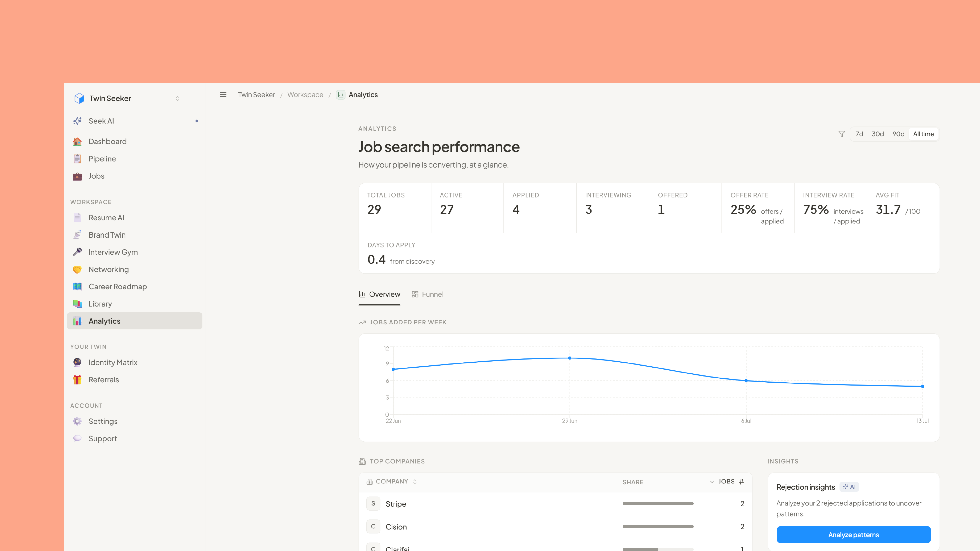This screenshot has height=551, width=980.
Task: Click the Stripe row company name
Action: (396, 504)
